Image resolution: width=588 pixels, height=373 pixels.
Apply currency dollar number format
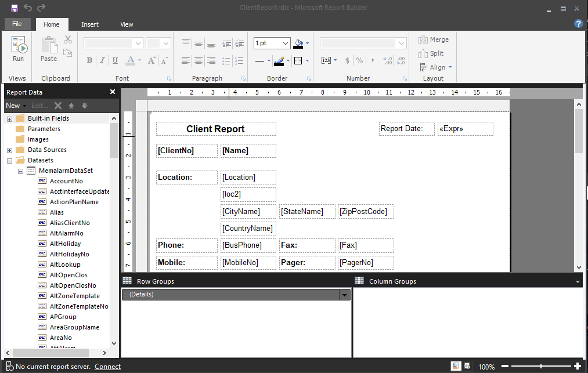tap(347, 60)
